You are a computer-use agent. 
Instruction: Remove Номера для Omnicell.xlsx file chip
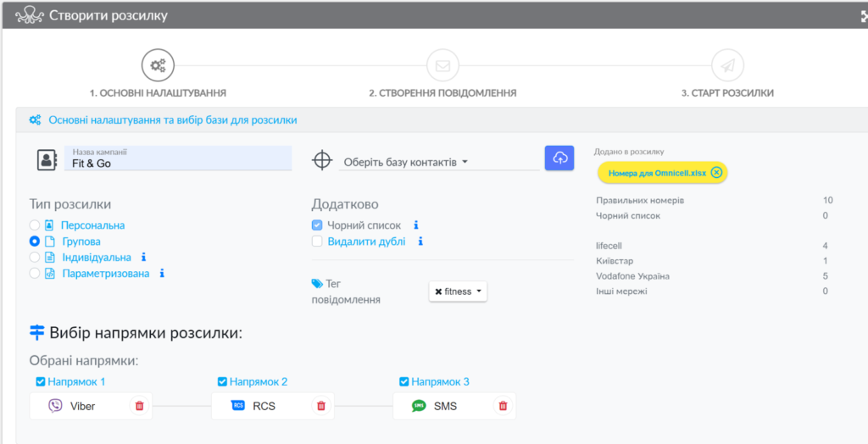tap(716, 173)
